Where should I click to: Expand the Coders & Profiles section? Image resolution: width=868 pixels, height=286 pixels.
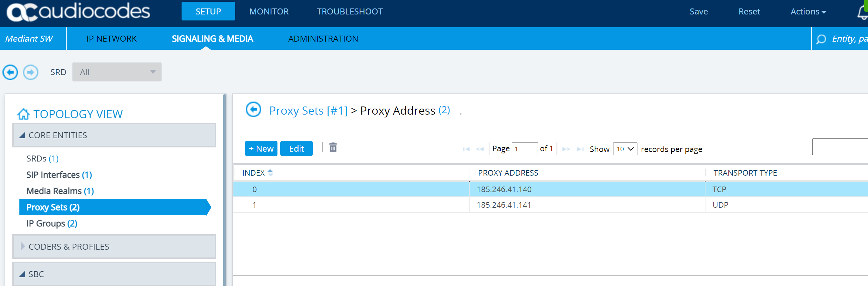(23, 247)
